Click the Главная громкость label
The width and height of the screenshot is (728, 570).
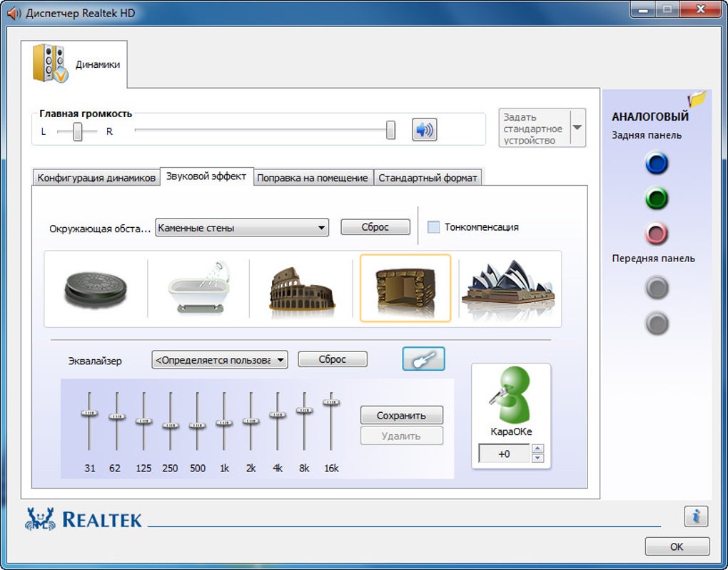click(86, 114)
